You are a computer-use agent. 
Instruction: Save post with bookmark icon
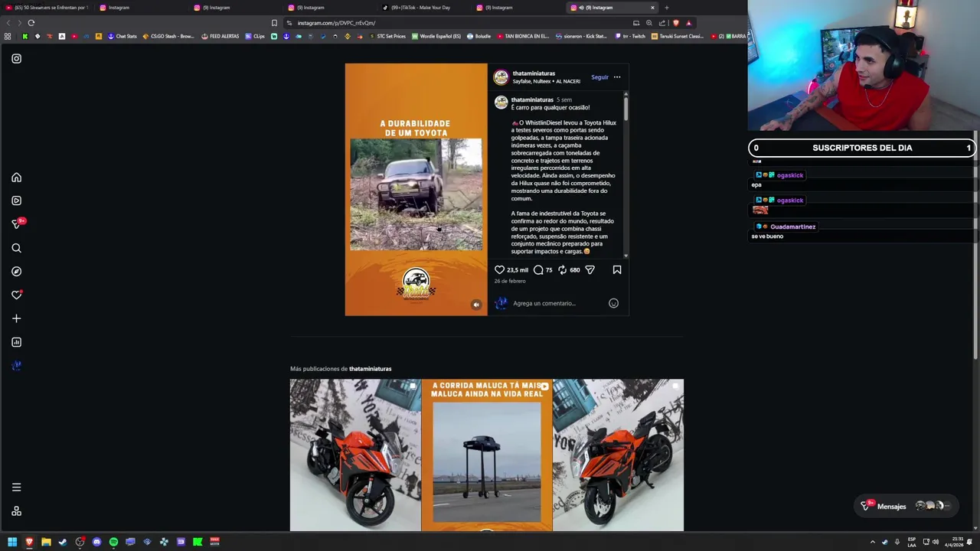click(x=617, y=269)
